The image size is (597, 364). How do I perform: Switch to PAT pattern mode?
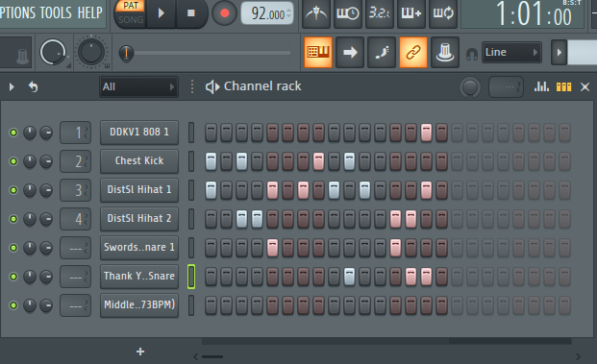tap(131, 6)
